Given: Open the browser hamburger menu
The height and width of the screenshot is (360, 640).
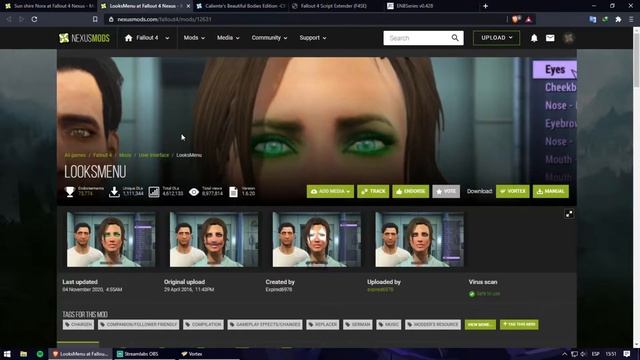Looking at the screenshot, I should click(x=631, y=19).
